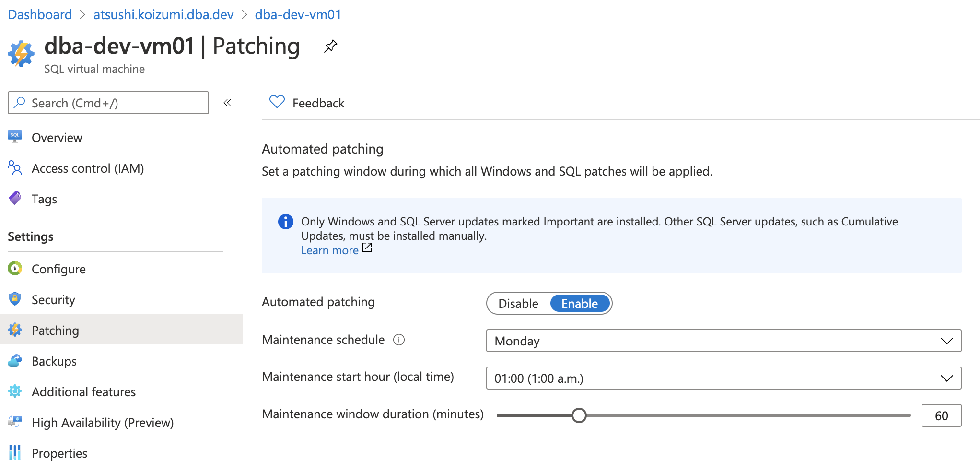The image size is (980, 473).
Task: Click the Properties bars icon
Action: [15, 453]
